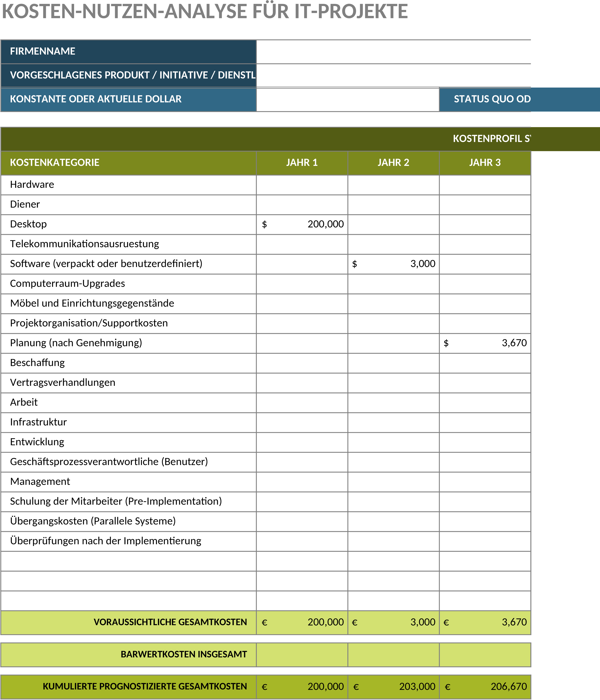
Task: Click the Beschaffung Jahr 3 empty cell
Action: pyautogui.click(x=485, y=363)
